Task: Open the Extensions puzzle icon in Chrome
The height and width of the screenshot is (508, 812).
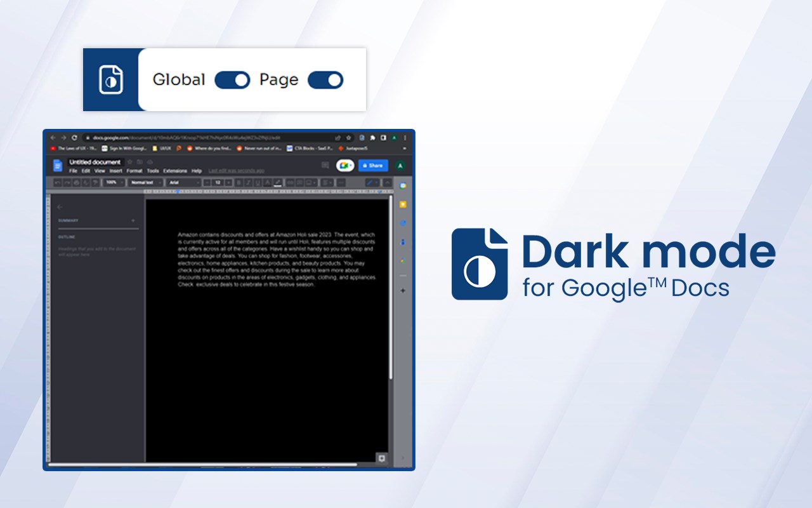Action: [x=372, y=138]
